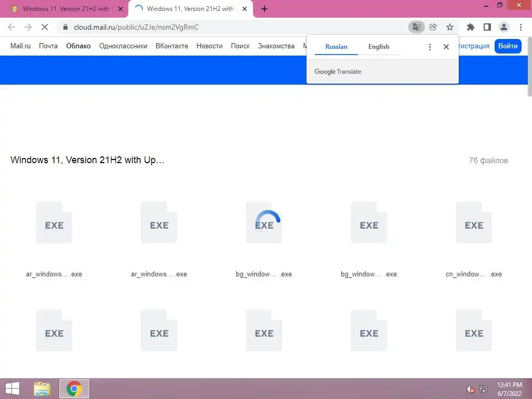Open second bg_window exe file icon
The height and width of the screenshot is (399, 532).
click(x=369, y=222)
